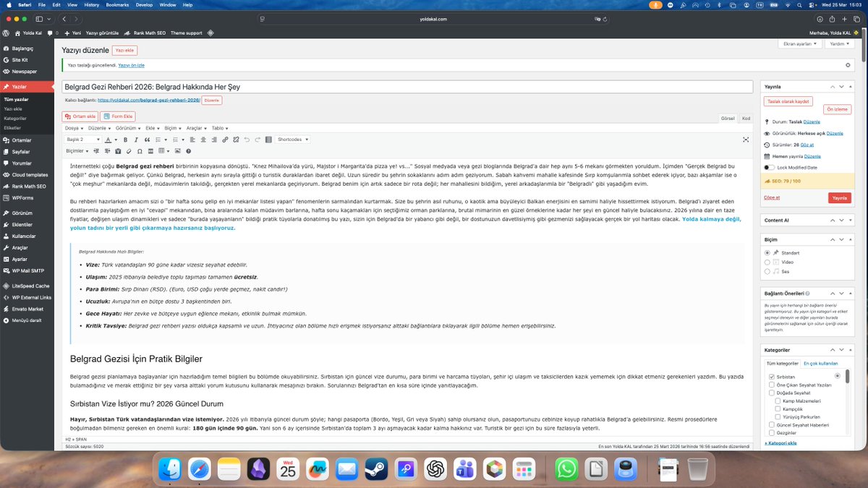
Task: Open the Biçimler styles dropdown
Action: pos(77,151)
